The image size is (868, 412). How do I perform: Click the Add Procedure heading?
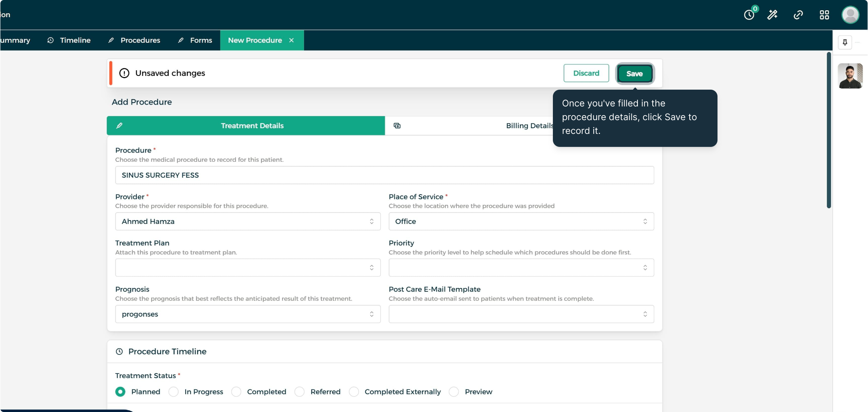142,102
